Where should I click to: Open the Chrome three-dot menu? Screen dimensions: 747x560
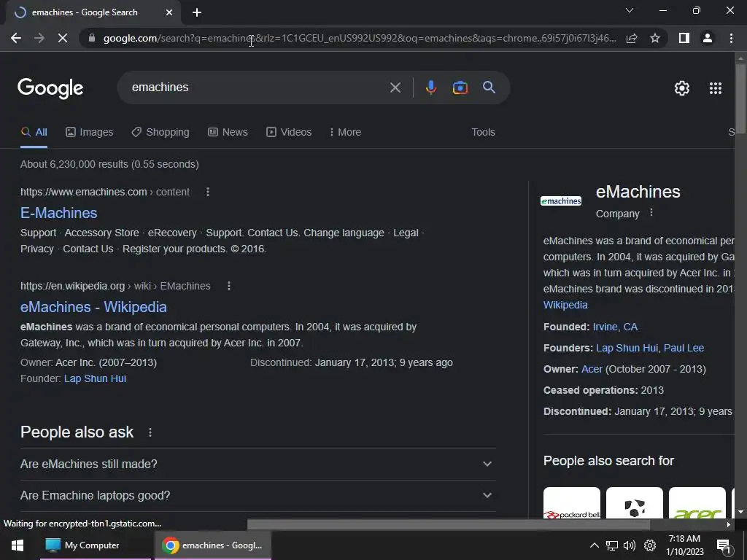pos(731,38)
